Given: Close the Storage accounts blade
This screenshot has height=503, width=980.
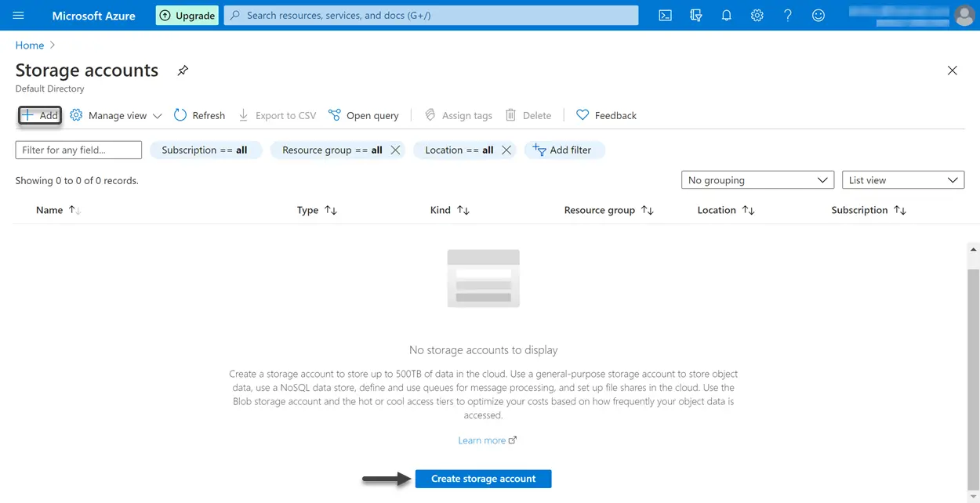Looking at the screenshot, I should point(952,71).
